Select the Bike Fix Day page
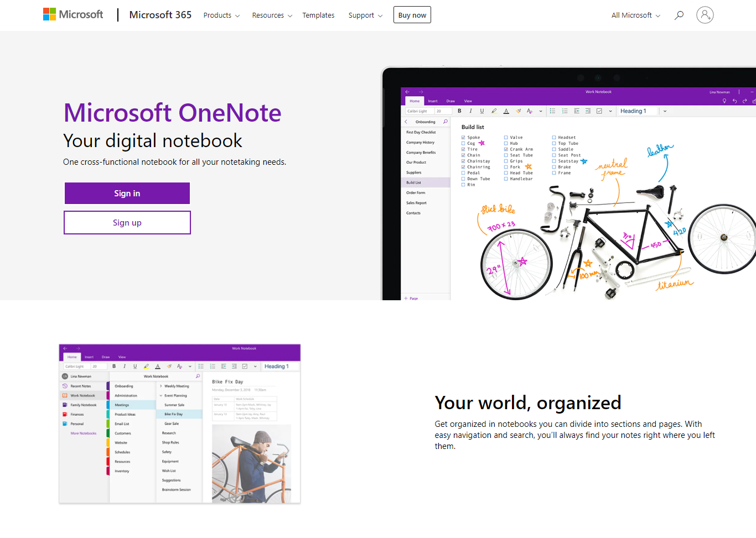The height and width of the screenshot is (538, 756). point(173,414)
